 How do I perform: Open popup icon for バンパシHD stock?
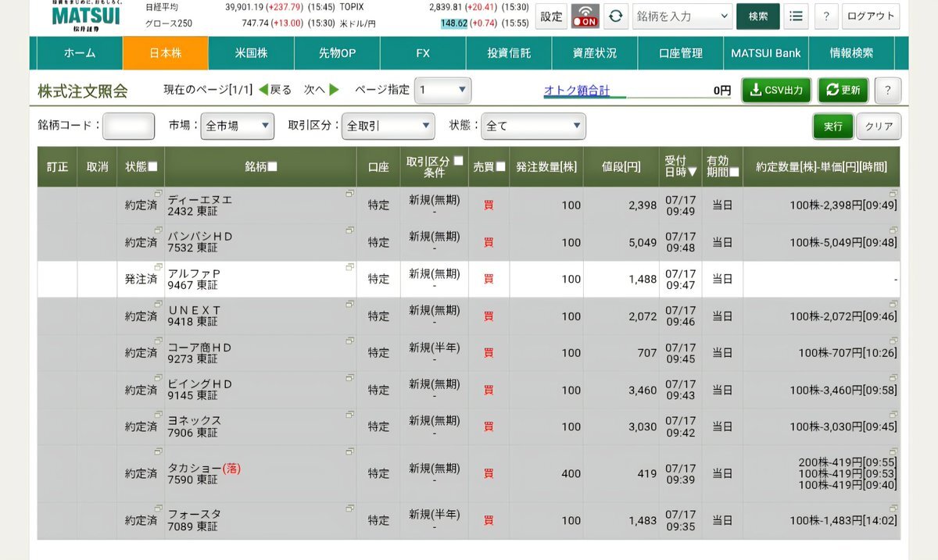[349, 230]
